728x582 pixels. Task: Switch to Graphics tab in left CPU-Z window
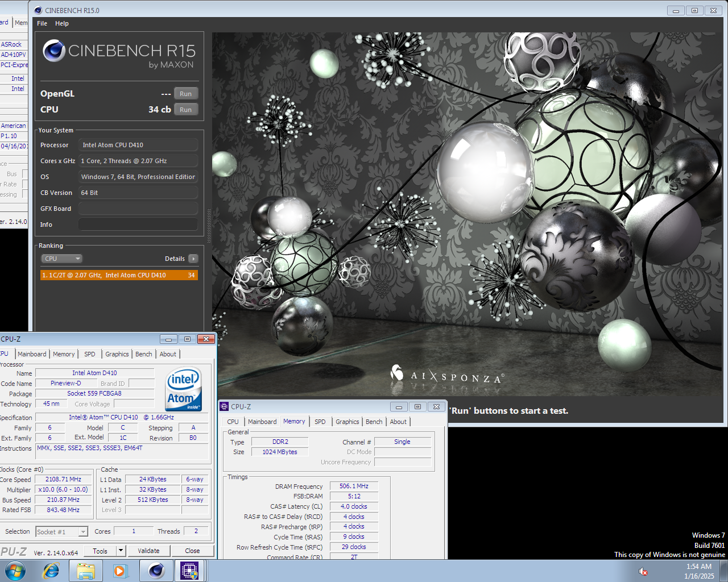[117, 354]
